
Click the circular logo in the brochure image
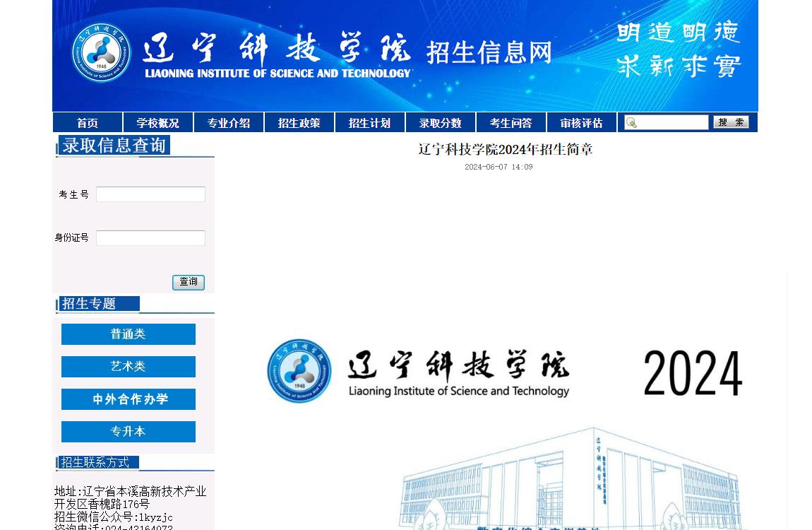[299, 371]
